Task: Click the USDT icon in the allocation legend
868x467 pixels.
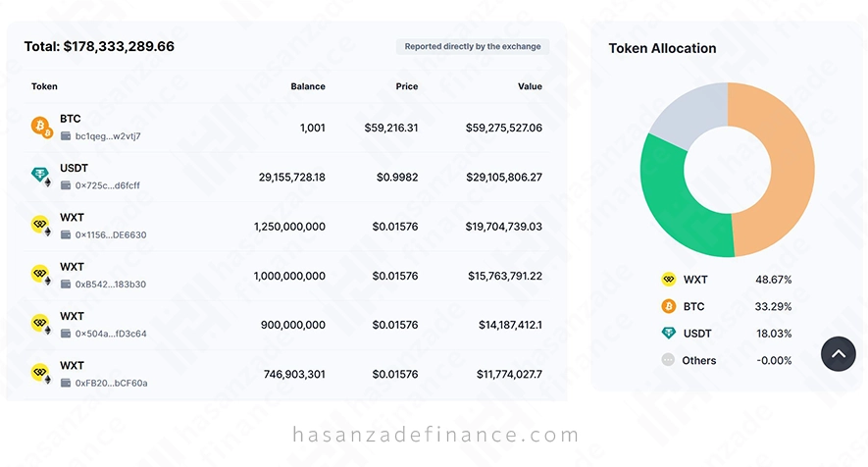Action: pyautogui.click(x=669, y=333)
